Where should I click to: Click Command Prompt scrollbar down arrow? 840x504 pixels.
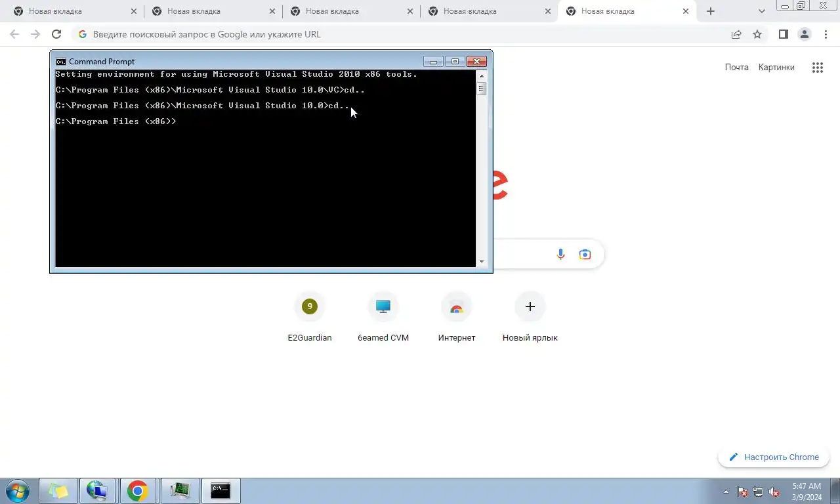point(482,262)
